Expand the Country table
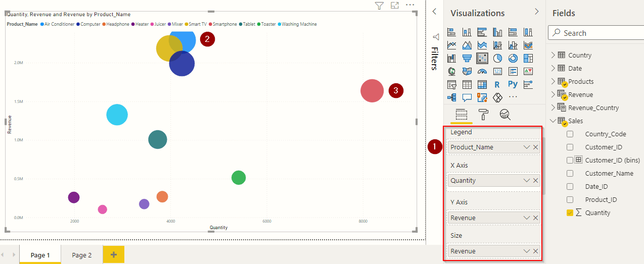Image resolution: width=644 pixels, height=264 pixels. click(x=553, y=55)
